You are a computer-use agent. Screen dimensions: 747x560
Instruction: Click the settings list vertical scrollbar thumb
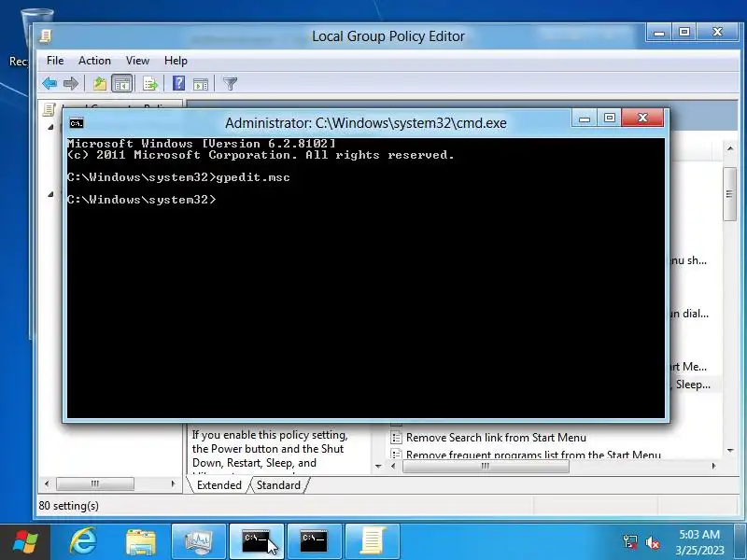pyautogui.click(x=729, y=194)
